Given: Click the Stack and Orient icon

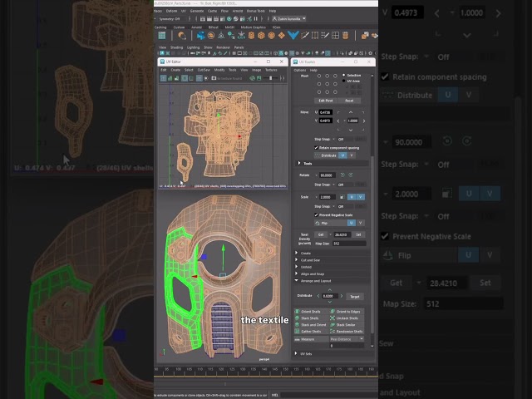Looking at the screenshot, I should pyautogui.click(x=297, y=325).
